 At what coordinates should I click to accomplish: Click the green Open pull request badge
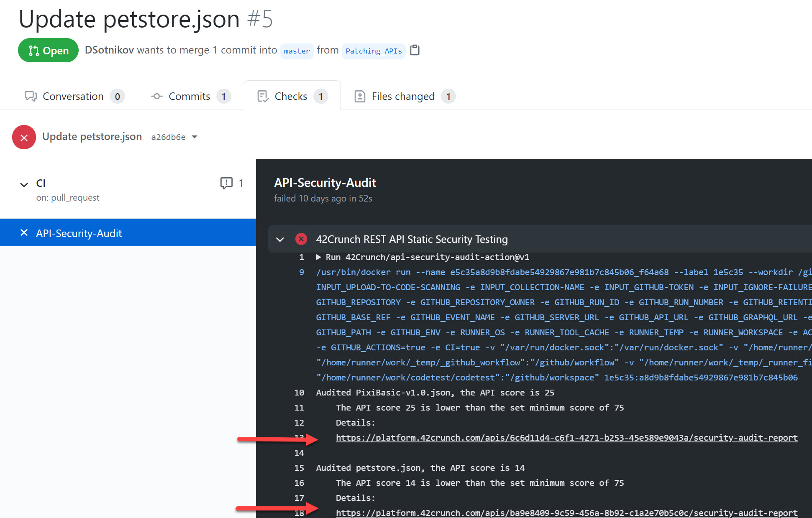[48, 51]
